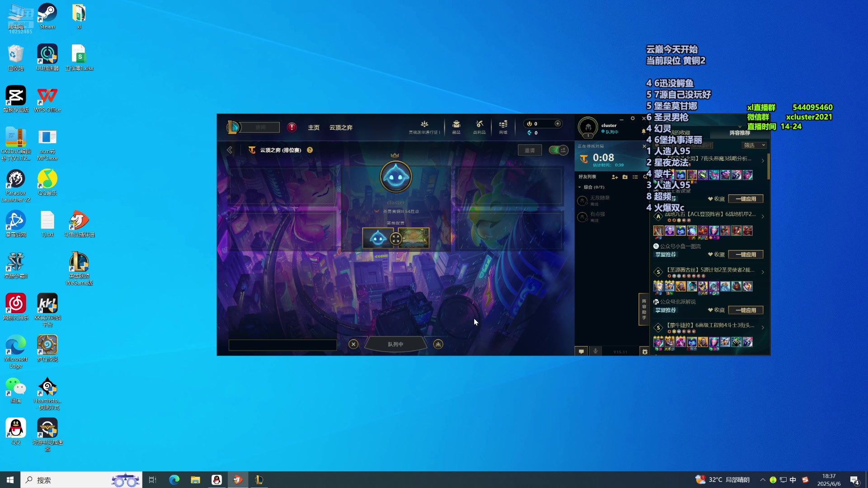The width and height of the screenshot is (868, 488).
Task: Open the 战利品 loot icon
Action: pyautogui.click(x=479, y=127)
